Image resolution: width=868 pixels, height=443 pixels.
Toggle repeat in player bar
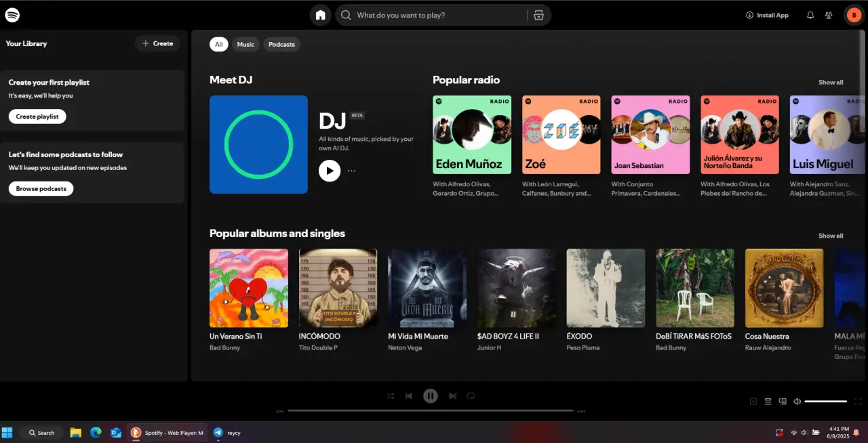[x=471, y=396]
